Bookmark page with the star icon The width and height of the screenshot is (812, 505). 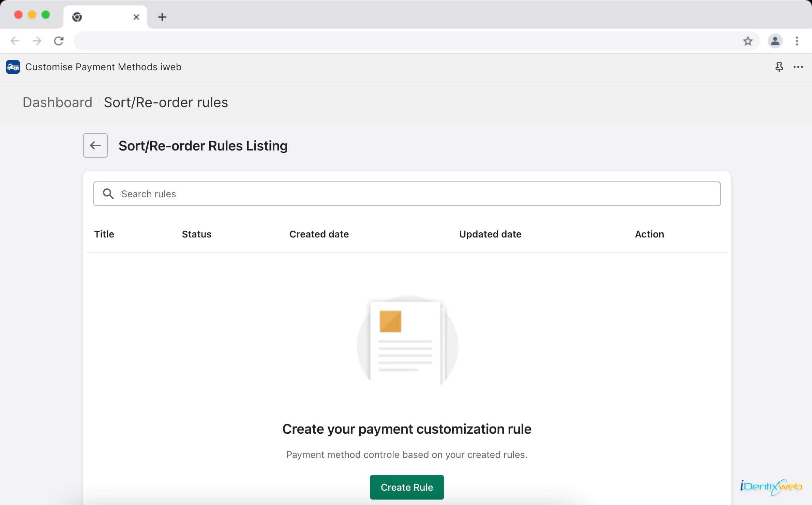[x=748, y=41]
